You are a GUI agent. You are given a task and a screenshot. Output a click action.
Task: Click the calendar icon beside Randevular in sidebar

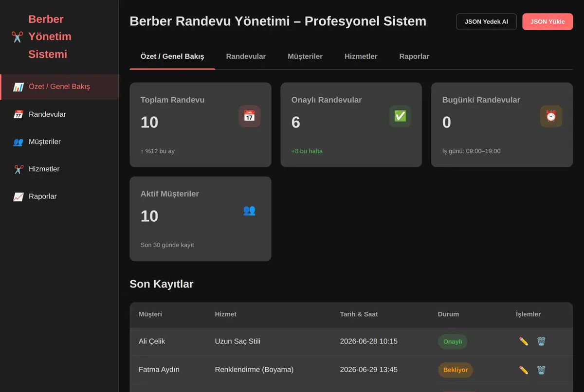(18, 114)
